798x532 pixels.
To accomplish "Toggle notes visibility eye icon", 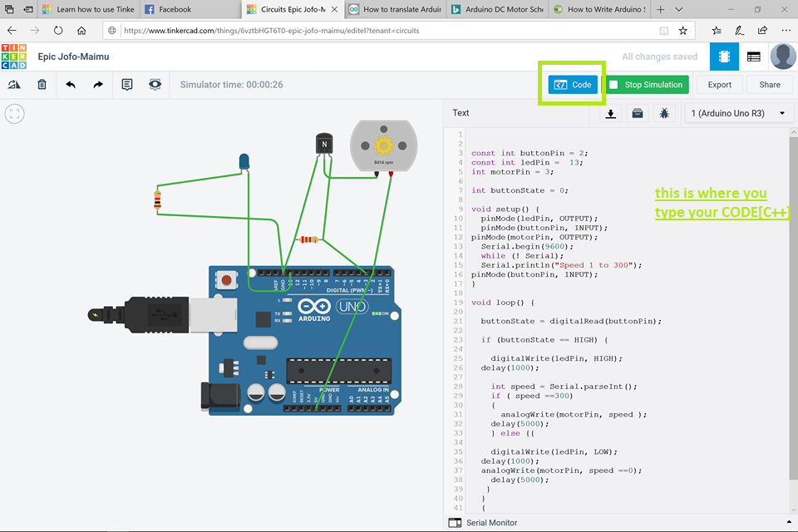I will [155, 85].
